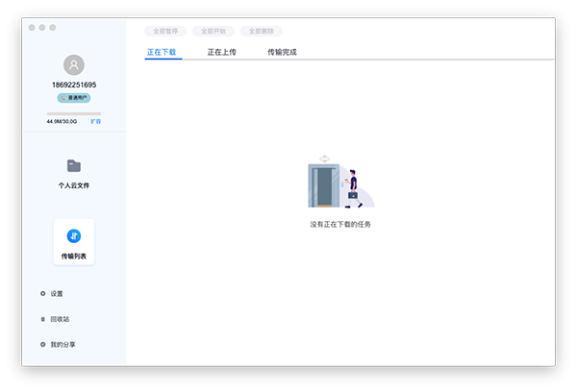Click the 全部开始 button
The height and width of the screenshot is (392, 577).
213,32
